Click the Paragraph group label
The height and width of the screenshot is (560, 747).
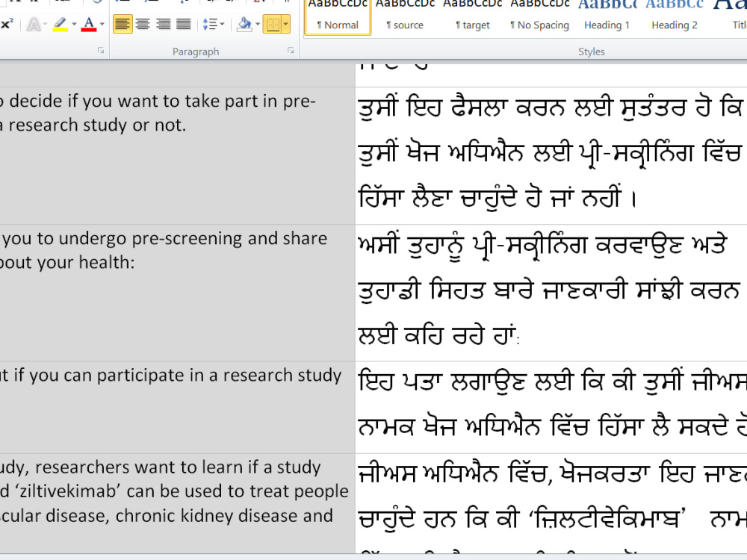(x=196, y=52)
